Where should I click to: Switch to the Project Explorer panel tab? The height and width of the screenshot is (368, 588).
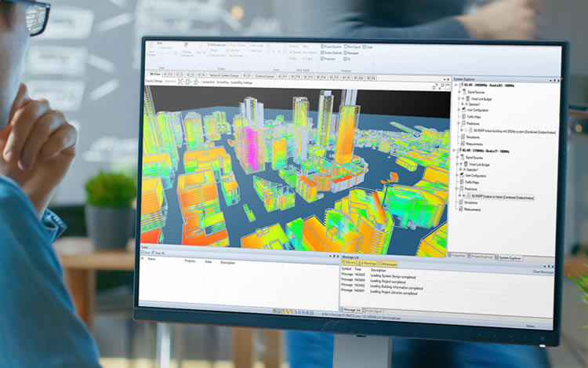[481, 257]
